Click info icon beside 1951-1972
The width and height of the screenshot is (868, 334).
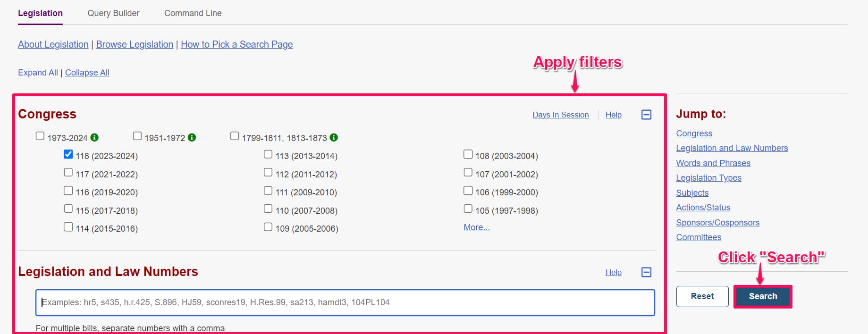click(192, 137)
